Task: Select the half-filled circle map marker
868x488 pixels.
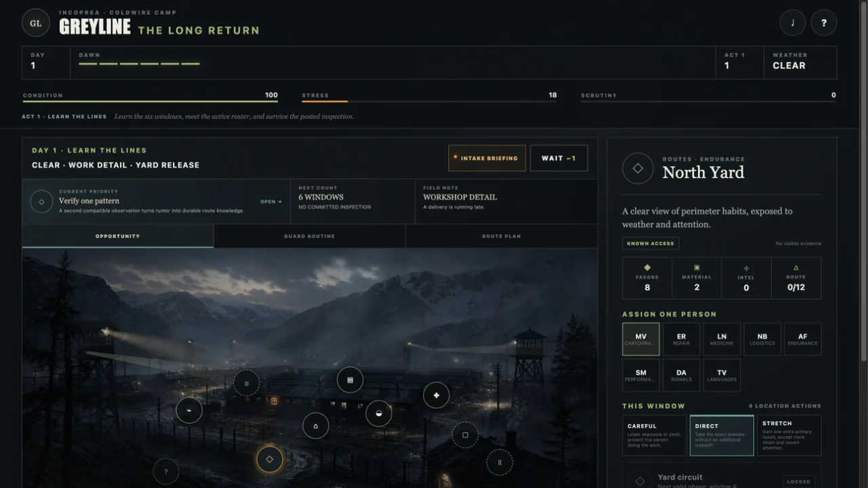Action: (x=378, y=413)
